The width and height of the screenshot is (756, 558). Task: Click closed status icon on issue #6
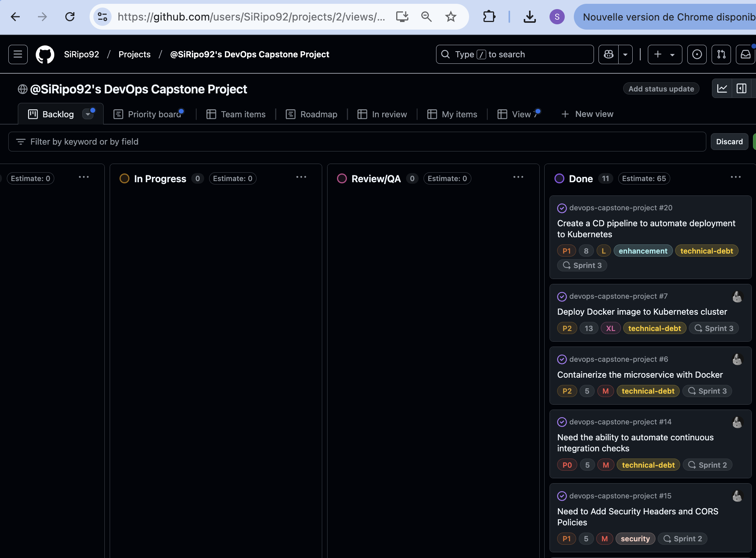562,359
